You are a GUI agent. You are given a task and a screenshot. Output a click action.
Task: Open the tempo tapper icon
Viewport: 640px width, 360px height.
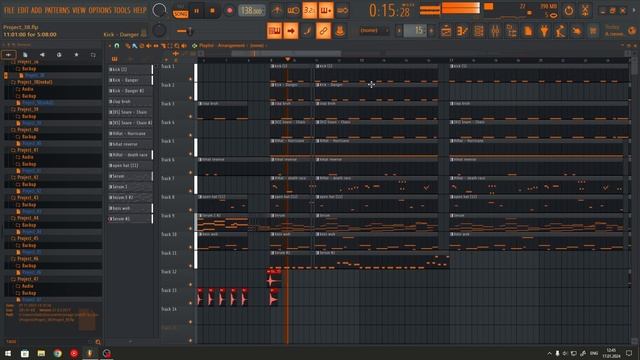(560, 31)
